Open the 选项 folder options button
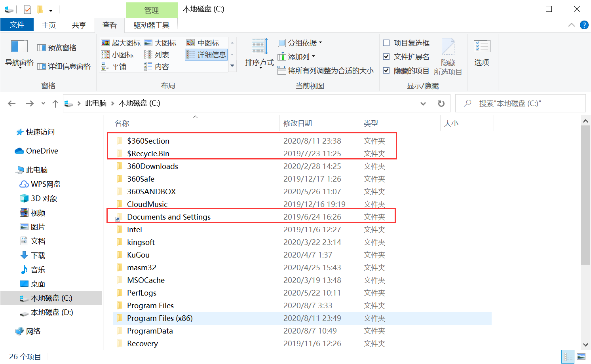The height and width of the screenshot is (364, 591). pos(482,53)
